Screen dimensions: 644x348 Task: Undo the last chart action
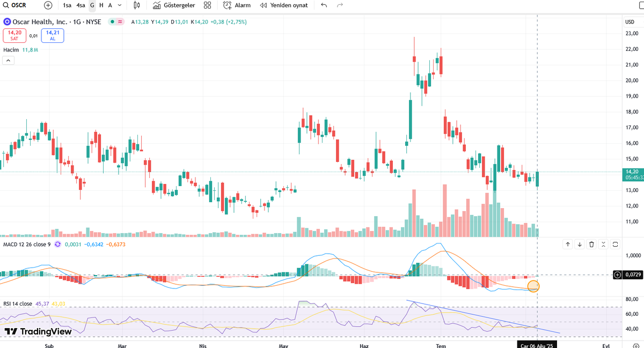pyautogui.click(x=323, y=5)
